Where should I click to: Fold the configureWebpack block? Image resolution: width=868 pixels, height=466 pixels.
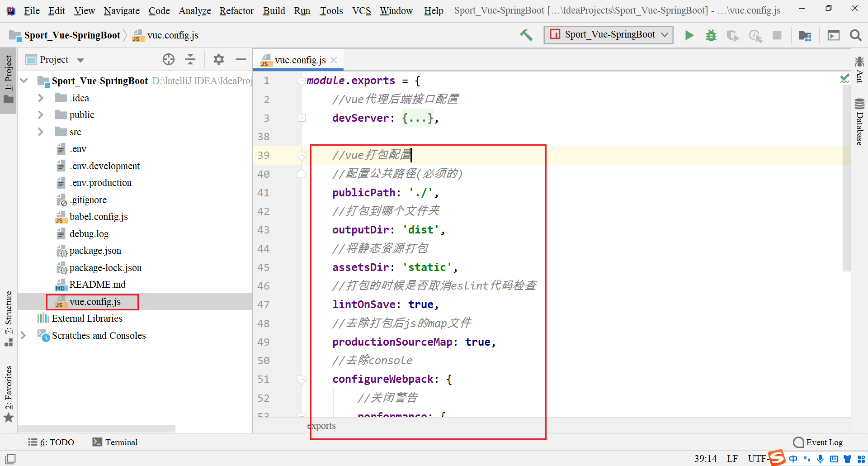302,379
